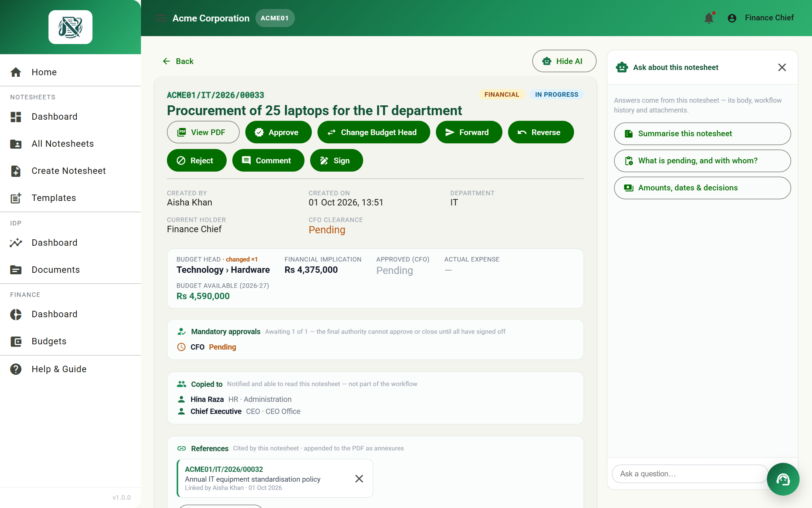Select Summarise this notesheet suggestion

click(x=702, y=134)
